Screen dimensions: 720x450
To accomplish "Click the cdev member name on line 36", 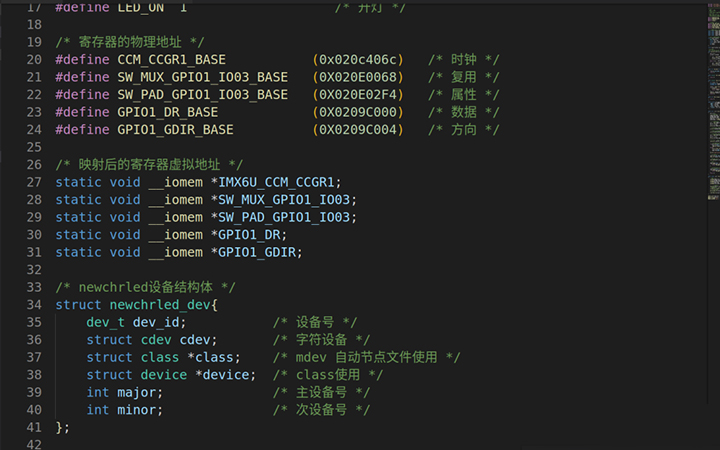I will click(x=199, y=339).
